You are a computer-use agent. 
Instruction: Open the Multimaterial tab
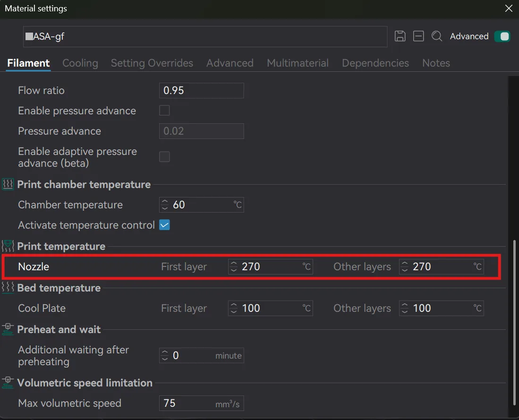[x=298, y=63]
